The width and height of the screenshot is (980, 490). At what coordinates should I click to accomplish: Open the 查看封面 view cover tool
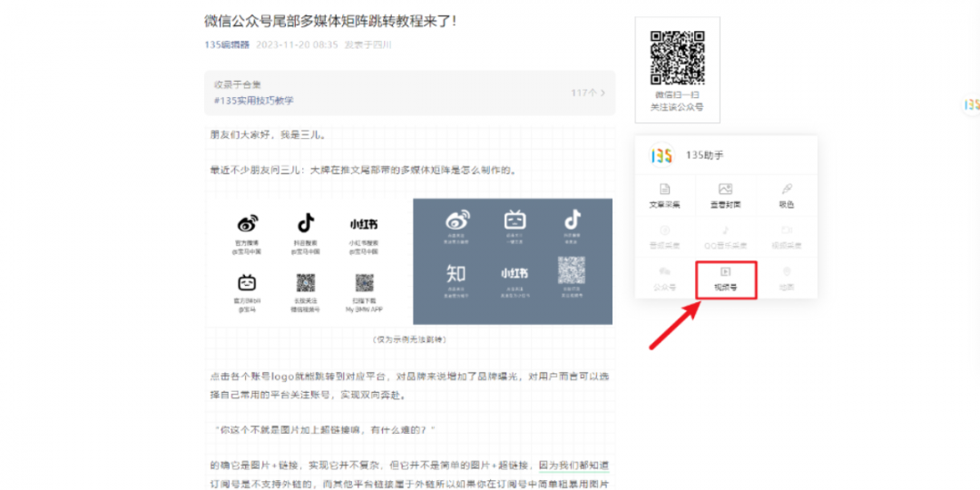(725, 196)
